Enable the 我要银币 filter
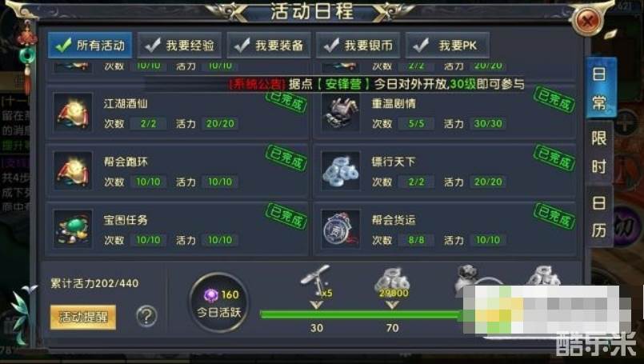The height and width of the screenshot is (364, 644). pyautogui.click(x=358, y=45)
